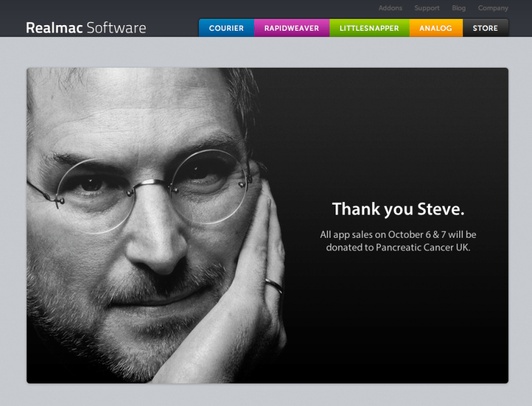Viewport: 532px width, 406px height.
Task: Open the Store tab
Action: 485,28
